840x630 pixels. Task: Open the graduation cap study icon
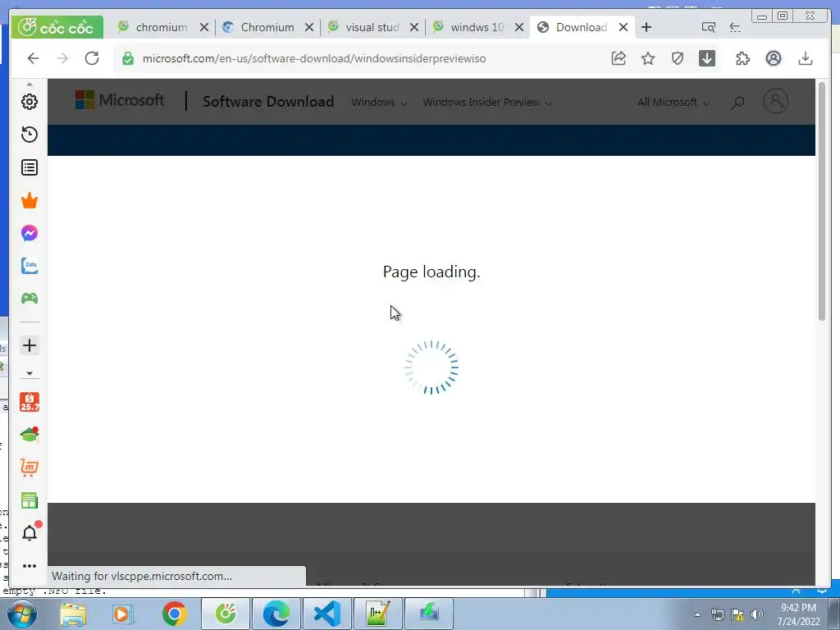point(30,435)
